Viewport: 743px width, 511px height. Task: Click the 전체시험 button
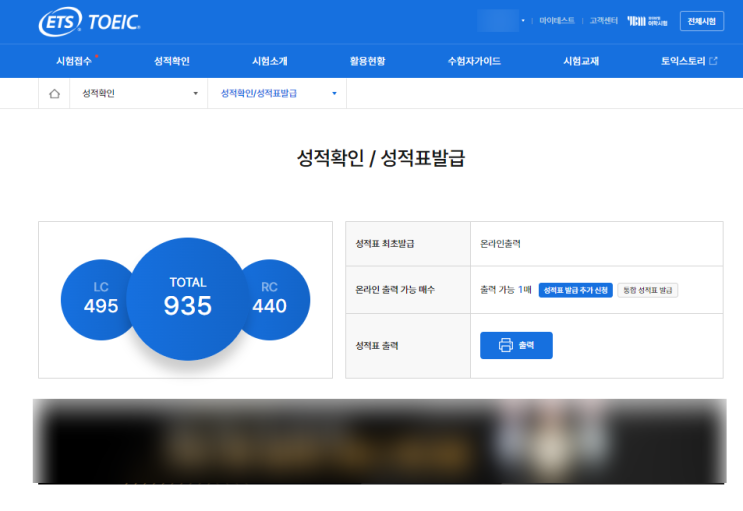click(702, 21)
